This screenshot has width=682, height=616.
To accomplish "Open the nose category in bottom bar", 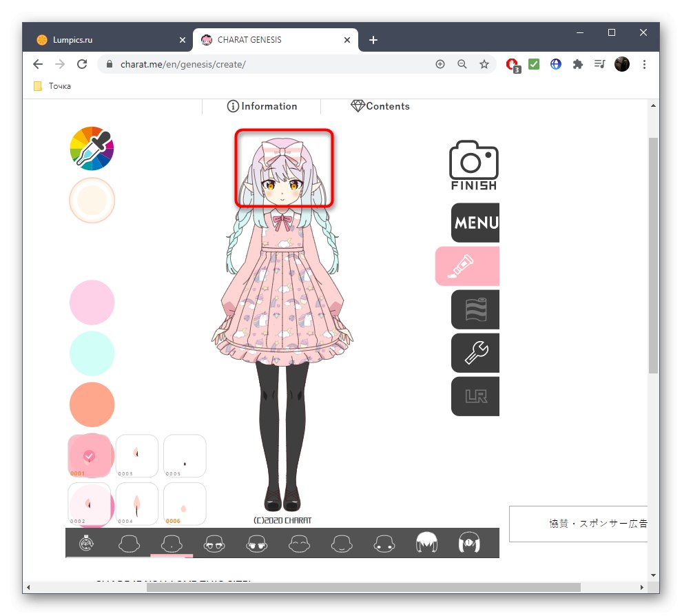I will tap(172, 543).
